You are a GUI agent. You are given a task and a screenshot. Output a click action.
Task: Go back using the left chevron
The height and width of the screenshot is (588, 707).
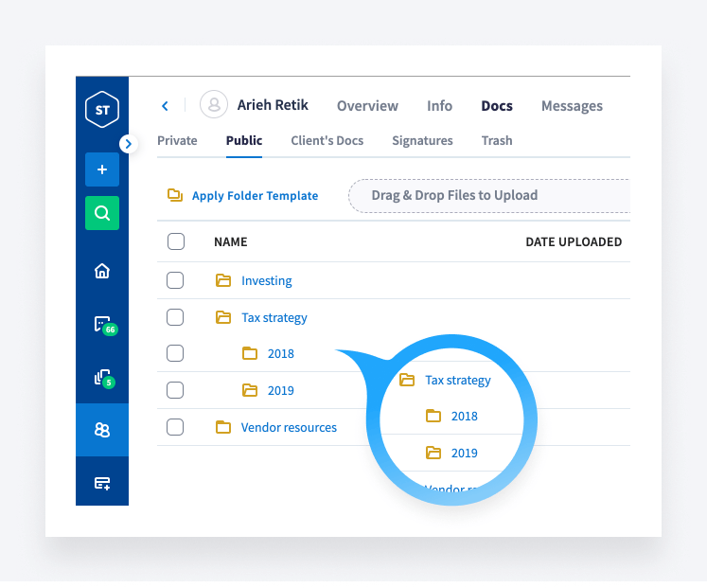(x=165, y=106)
